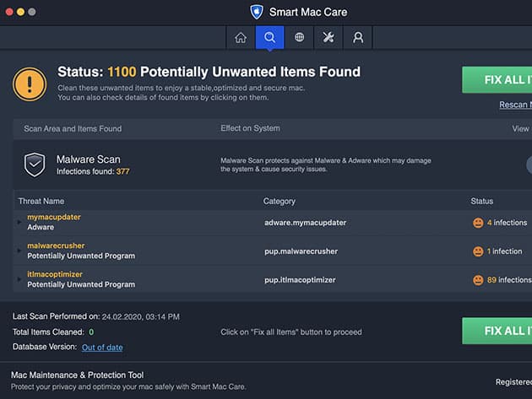Click the 89 infections status
Image resolution: width=532 pixels, height=399 pixels.
coord(502,280)
